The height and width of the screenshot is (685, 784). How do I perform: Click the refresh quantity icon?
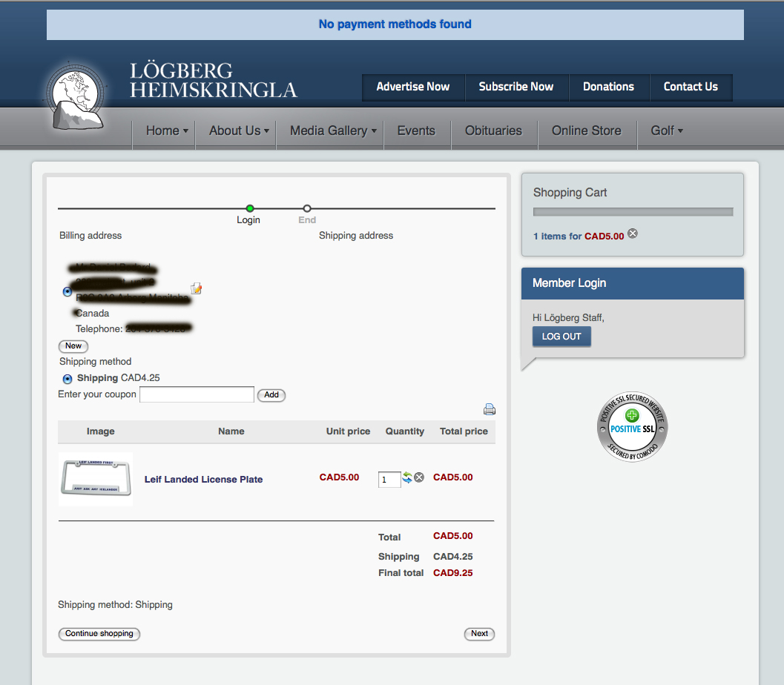[407, 477]
